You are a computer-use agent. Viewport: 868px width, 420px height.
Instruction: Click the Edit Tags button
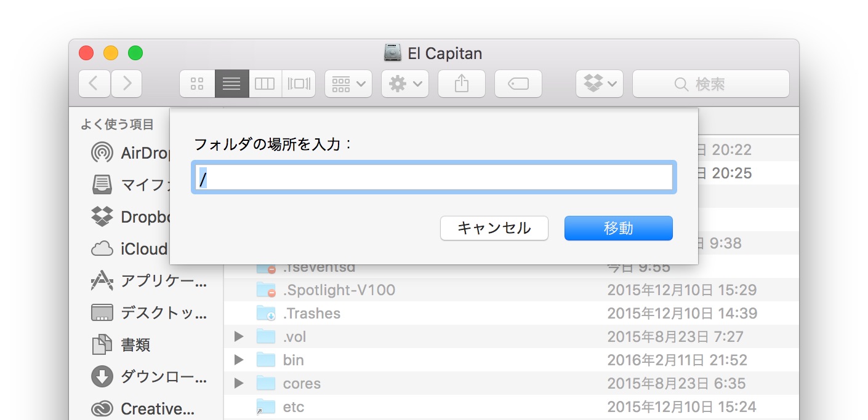(x=518, y=84)
